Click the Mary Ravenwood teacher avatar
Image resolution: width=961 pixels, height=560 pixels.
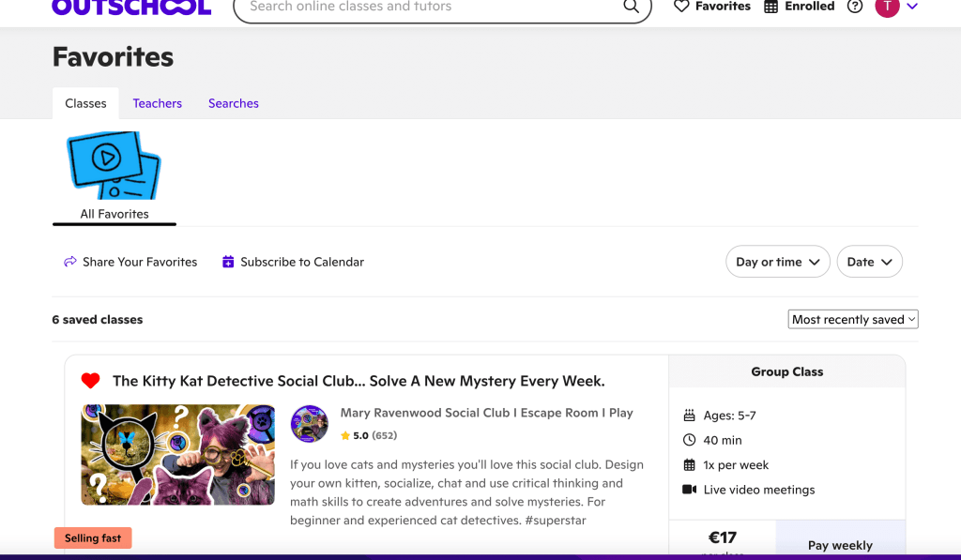(x=310, y=424)
